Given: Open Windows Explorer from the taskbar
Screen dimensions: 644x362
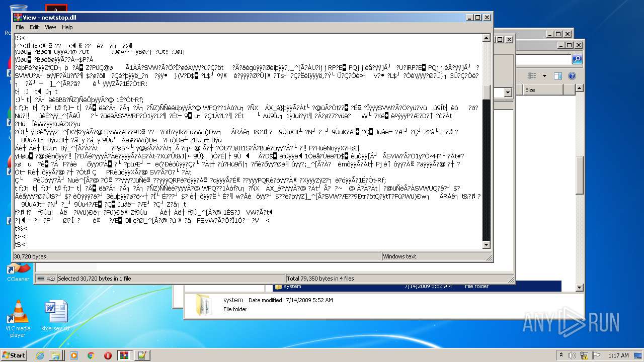Looking at the screenshot, I should (56, 355).
